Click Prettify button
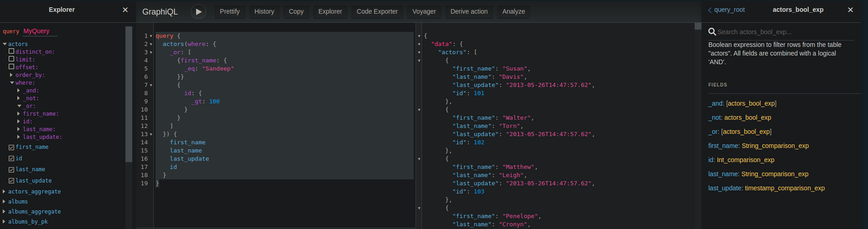Image resolution: width=868 pixels, height=229 pixels. (x=230, y=11)
